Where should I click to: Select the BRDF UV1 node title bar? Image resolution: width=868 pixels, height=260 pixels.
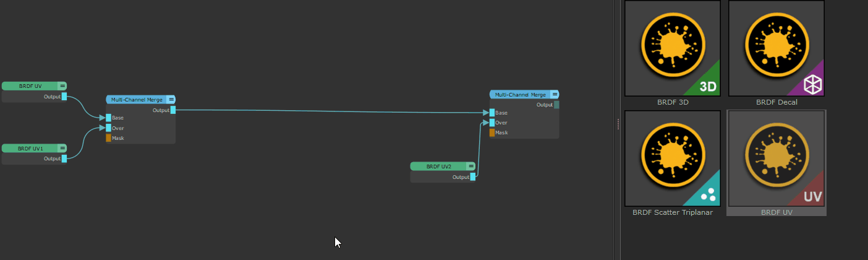coord(30,149)
